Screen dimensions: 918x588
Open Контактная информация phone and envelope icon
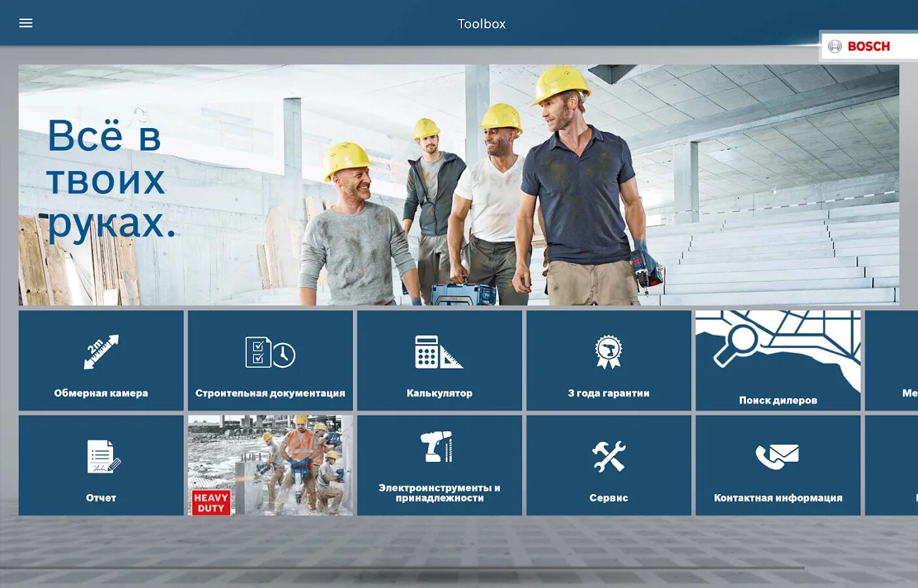[778, 456]
